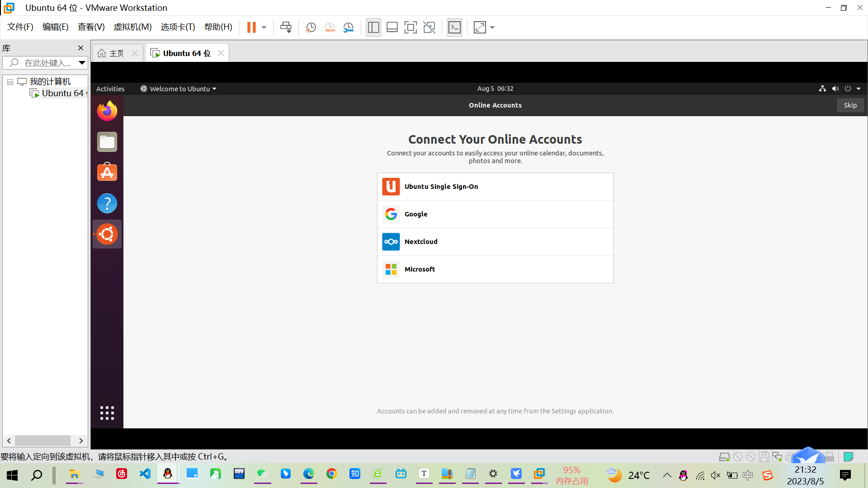
Task: Open the Windows notification center
Action: pos(845,475)
